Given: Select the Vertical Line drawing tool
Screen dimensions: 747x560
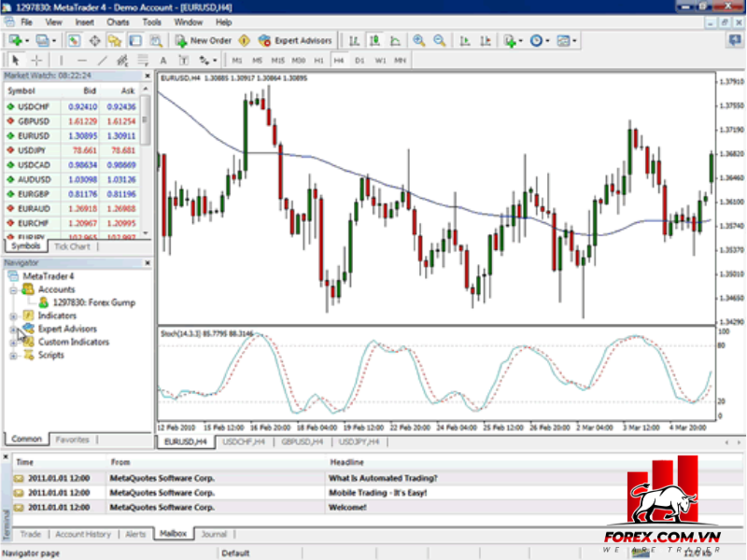Looking at the screenshot, I should [61, 60].
